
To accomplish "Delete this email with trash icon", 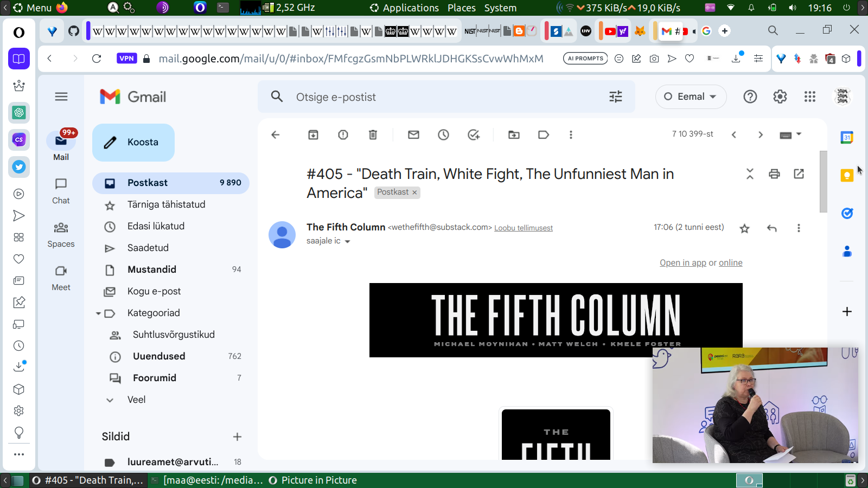I will pyautogui.click(x=373, y=135).
